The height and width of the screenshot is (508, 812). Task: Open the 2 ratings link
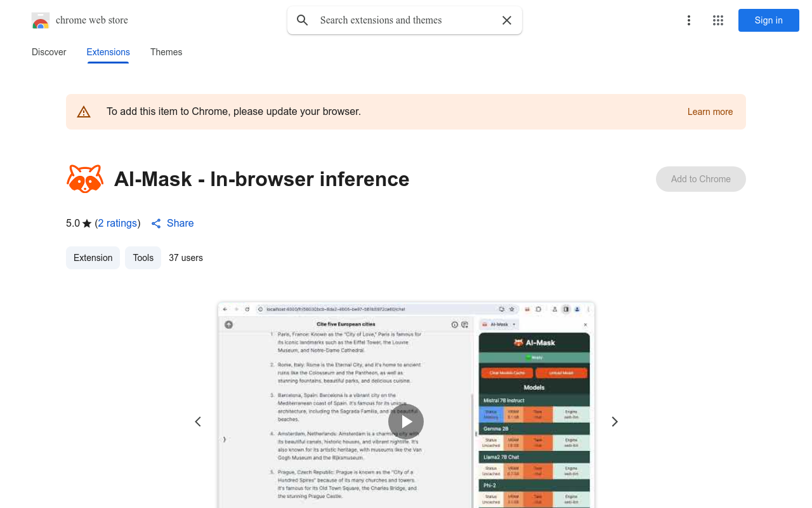117,224
